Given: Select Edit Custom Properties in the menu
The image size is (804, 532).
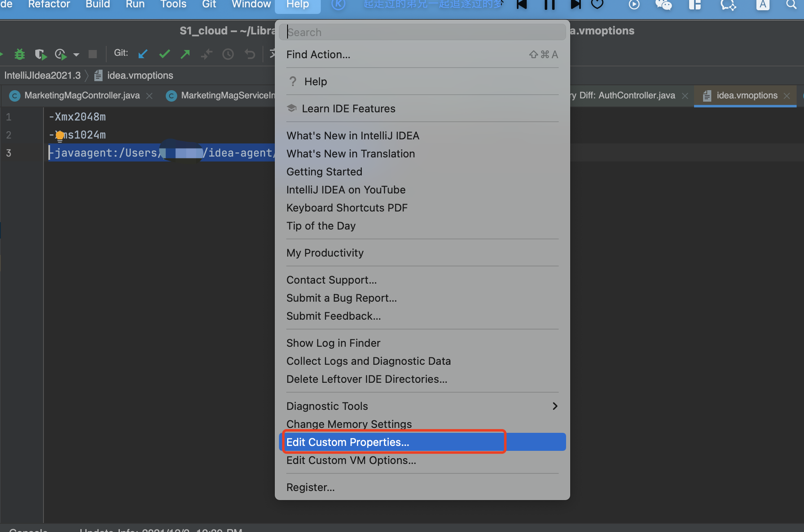Looking at the screenshot, I should click(x=348, y=442).
